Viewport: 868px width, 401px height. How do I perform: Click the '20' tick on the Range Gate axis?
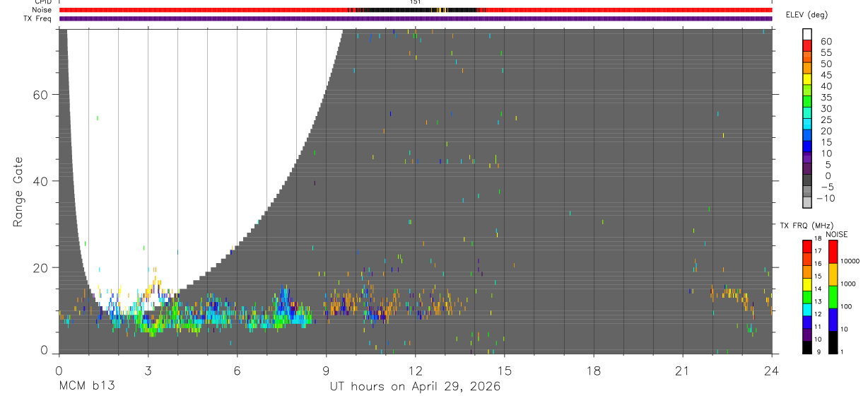pos(40,267)
